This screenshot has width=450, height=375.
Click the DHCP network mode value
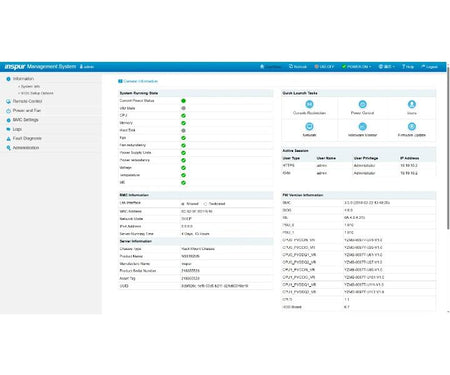point(186,219)
